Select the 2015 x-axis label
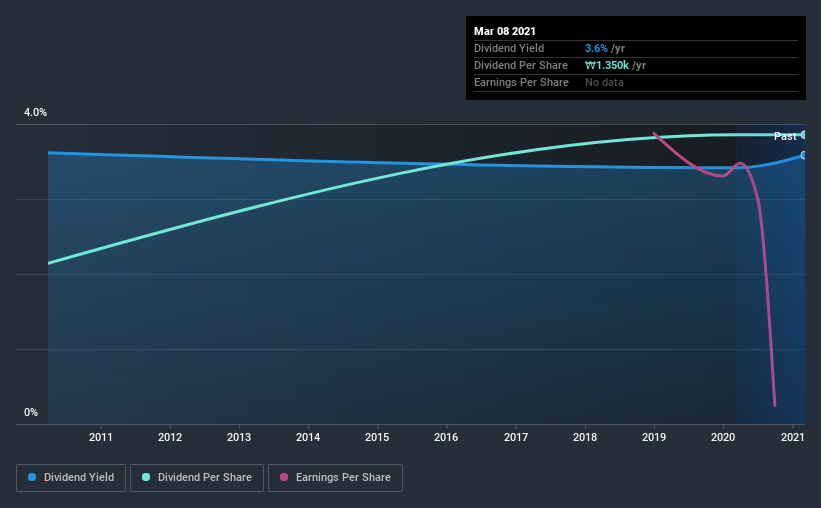The image size is (821, 508). [x=377, y=437]
